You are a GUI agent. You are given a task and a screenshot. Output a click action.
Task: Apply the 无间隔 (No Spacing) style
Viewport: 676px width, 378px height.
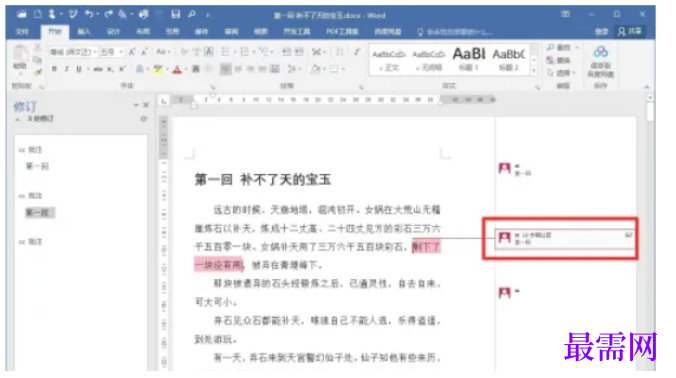[x=429, y=59]
